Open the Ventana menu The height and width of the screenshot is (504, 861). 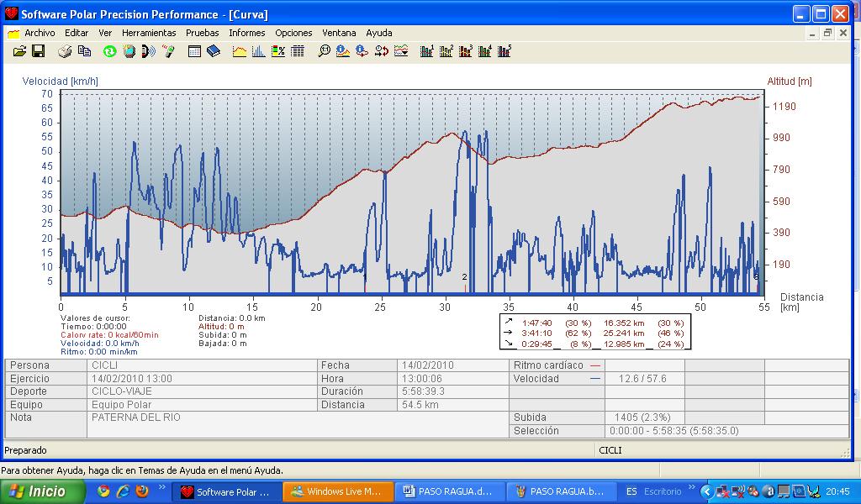click(339, 33)
